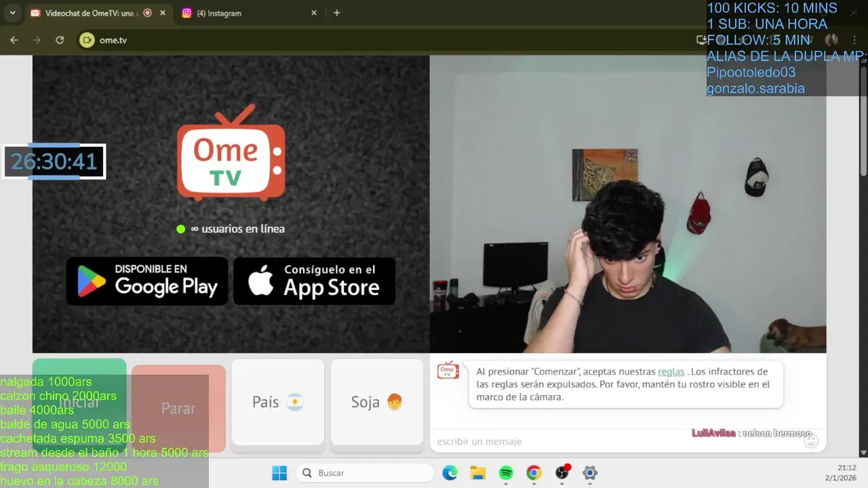Open the App Store download badge
Viewport: 868px width, 488px height.
[314, 281]
